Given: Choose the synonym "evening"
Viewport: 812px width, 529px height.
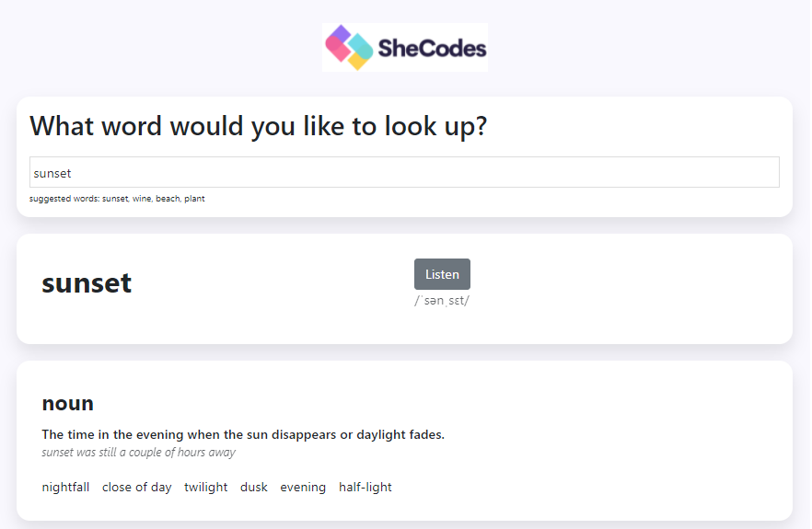Looking at the screenshot, I should pos(303,488).
